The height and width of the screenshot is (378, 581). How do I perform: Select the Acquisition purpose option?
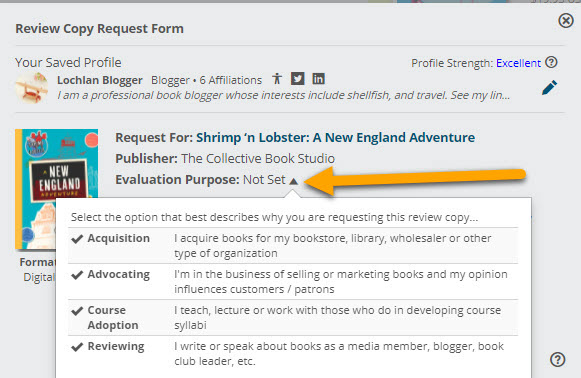(x=293, y=246)
